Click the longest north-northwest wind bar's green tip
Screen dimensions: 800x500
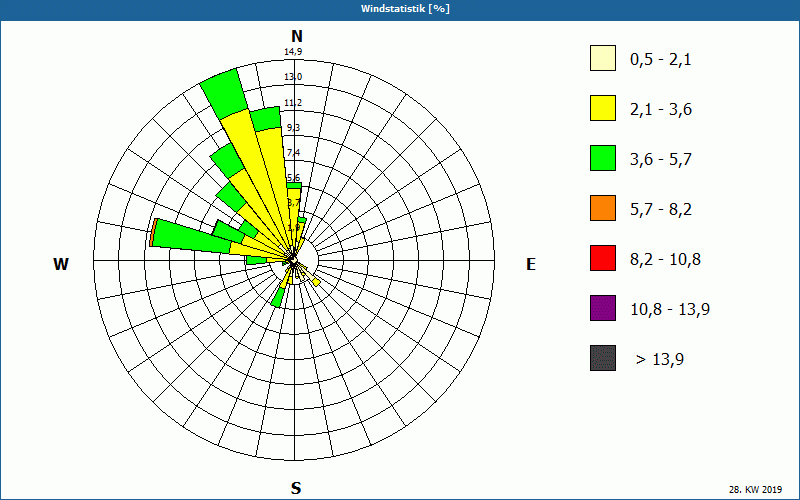point(224,93)
